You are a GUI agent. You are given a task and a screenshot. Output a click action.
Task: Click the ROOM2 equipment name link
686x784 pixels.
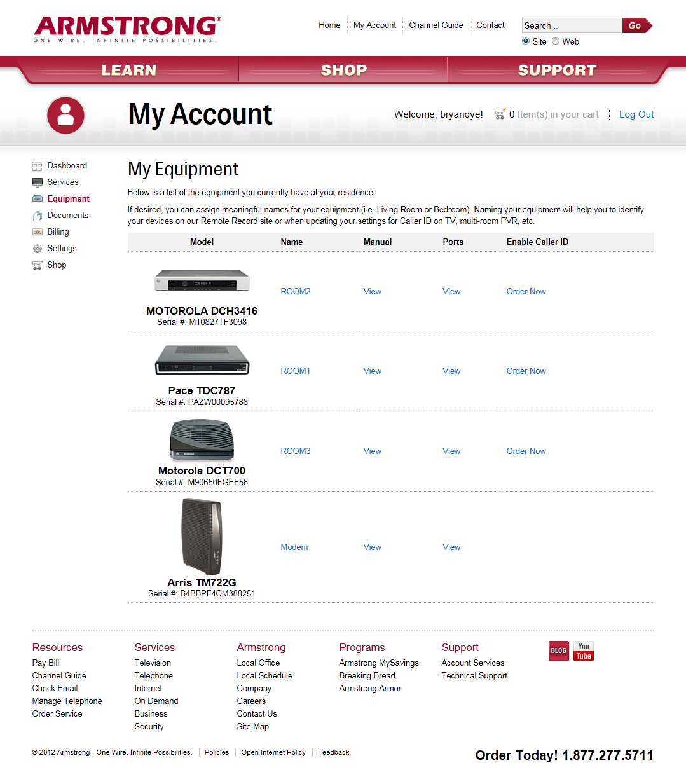tap(296, 292)
